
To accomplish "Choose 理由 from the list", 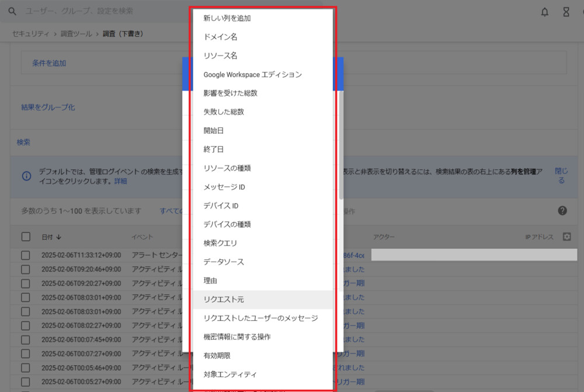I will point(263,280).
